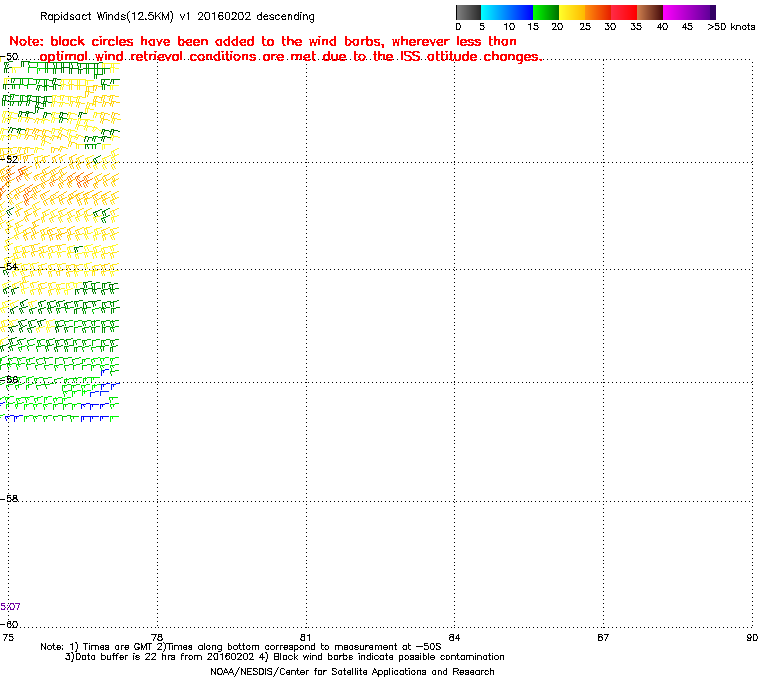The height and width of the screenshot is (688, 760).
Task: Click the '>50 knots' colorbar label
Action: tap(731, 27)
